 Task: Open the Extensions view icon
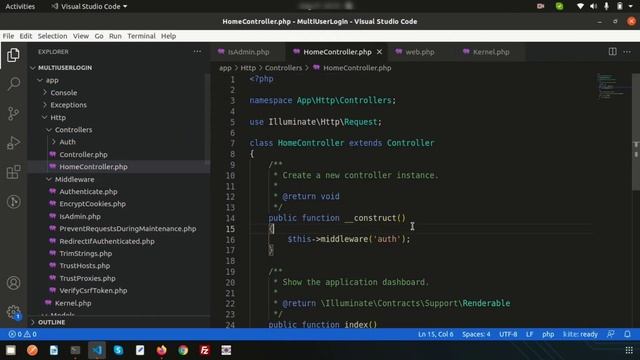click(x=13, y=172)
